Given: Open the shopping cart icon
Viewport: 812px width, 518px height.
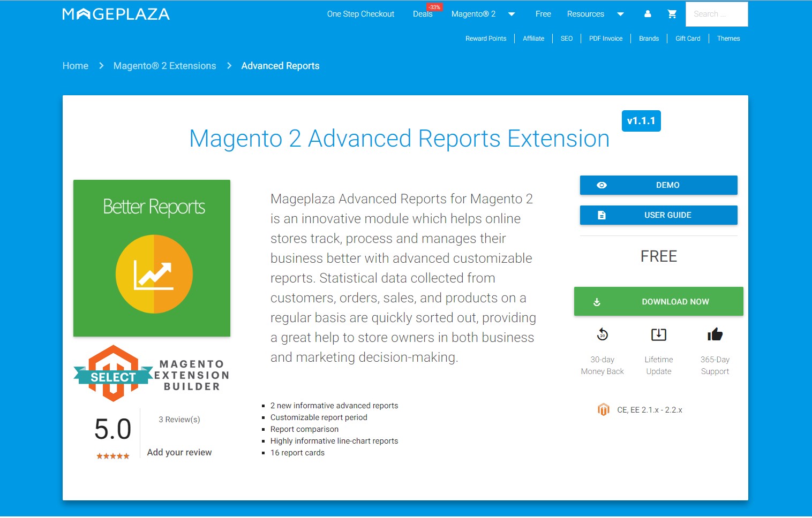Looking at the screenshot, I should 672,14.
